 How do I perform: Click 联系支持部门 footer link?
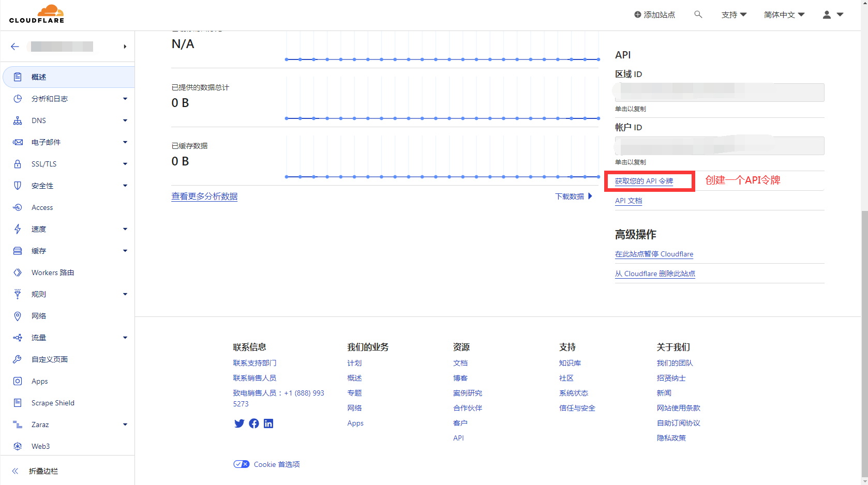255,363
